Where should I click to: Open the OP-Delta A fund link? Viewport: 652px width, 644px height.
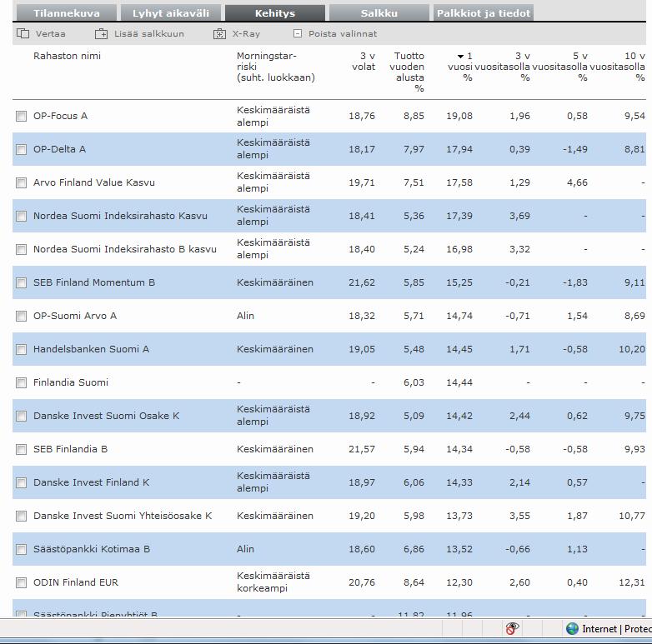(x=59, y=149)
